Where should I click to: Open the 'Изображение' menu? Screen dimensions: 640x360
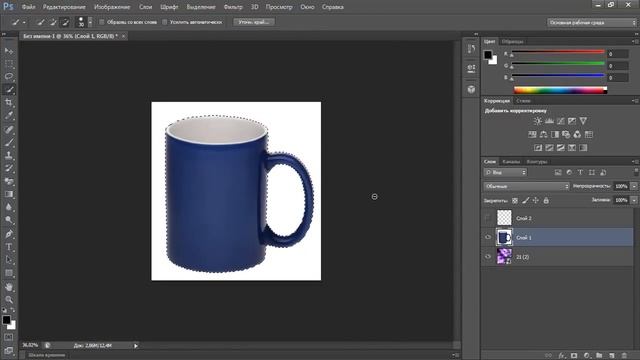(112, 7)
